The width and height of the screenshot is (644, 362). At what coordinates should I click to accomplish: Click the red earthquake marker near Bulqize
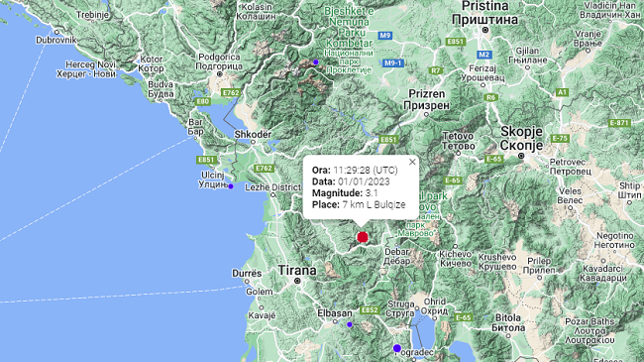click(363, 237)
